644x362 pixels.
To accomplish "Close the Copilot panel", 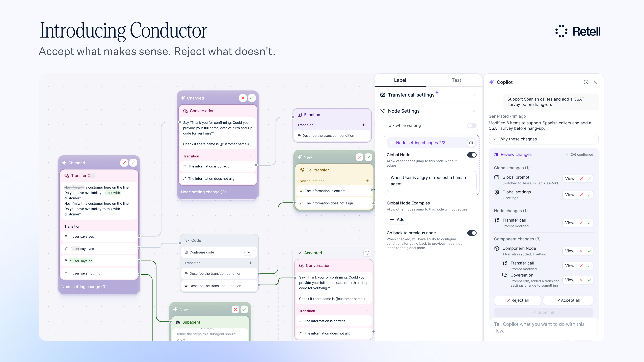I will tap(596, 82).
